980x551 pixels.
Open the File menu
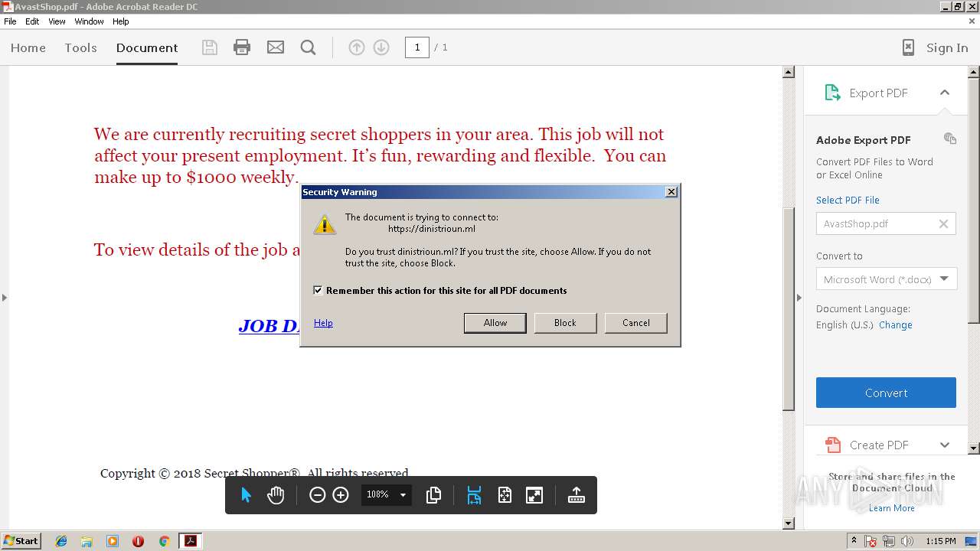[10, 21]
